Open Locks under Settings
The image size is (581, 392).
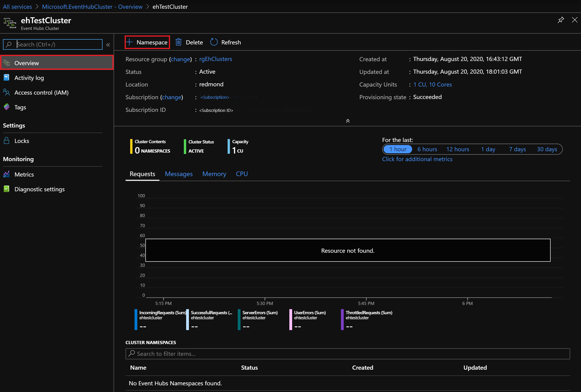coord(22,141)
